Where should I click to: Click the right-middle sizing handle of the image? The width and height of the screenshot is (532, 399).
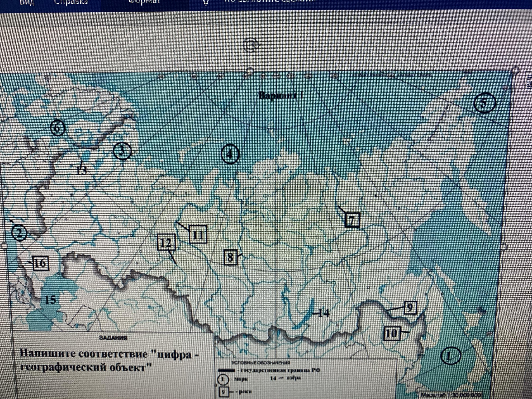point(504,247)
